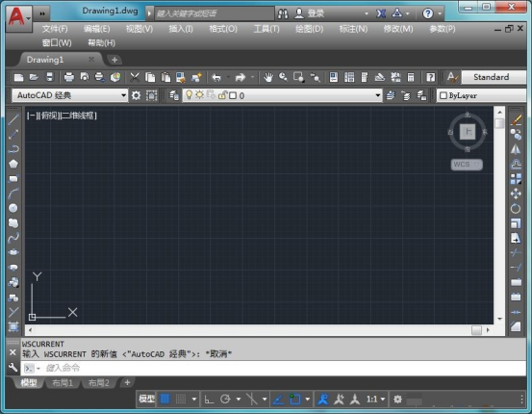This screenshot has height=414, width=532.
Task: Click the Print (plot) icon
Action: 69,77
